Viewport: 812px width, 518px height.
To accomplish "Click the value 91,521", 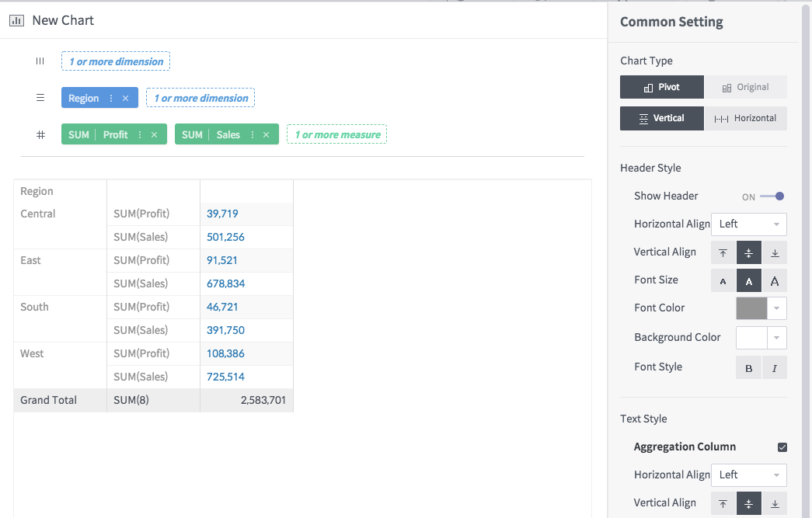I will coord(221,260).
